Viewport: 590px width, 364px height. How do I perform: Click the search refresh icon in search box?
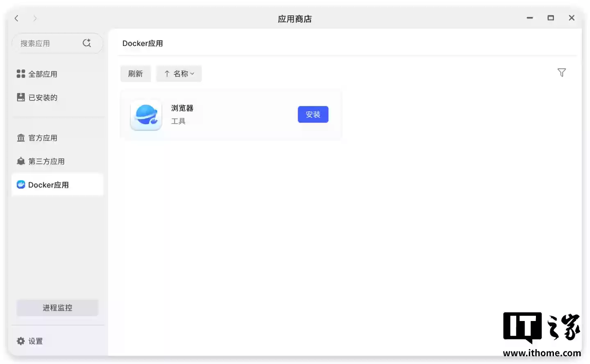pyautogui.click(x=86, y=42)
